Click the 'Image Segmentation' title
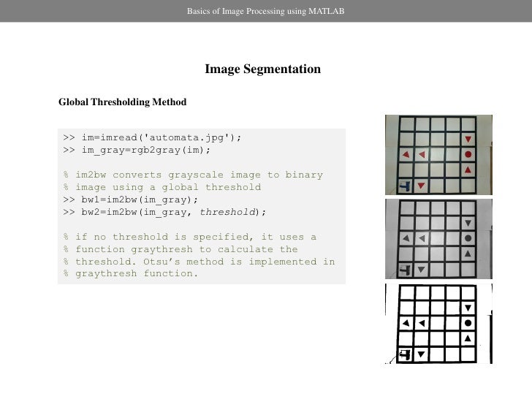The height and width of the screenshot is (399, 532). (x=263, y=69)
